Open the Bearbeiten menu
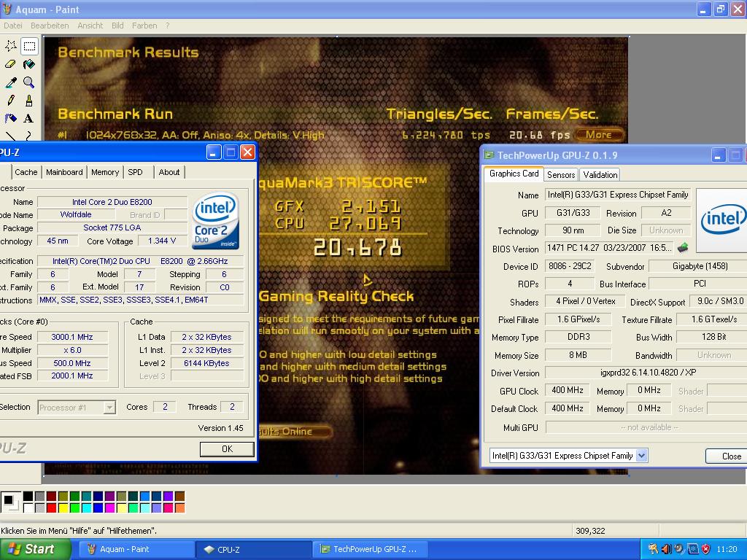Screen dimensions: 747x560 [50, 26]
